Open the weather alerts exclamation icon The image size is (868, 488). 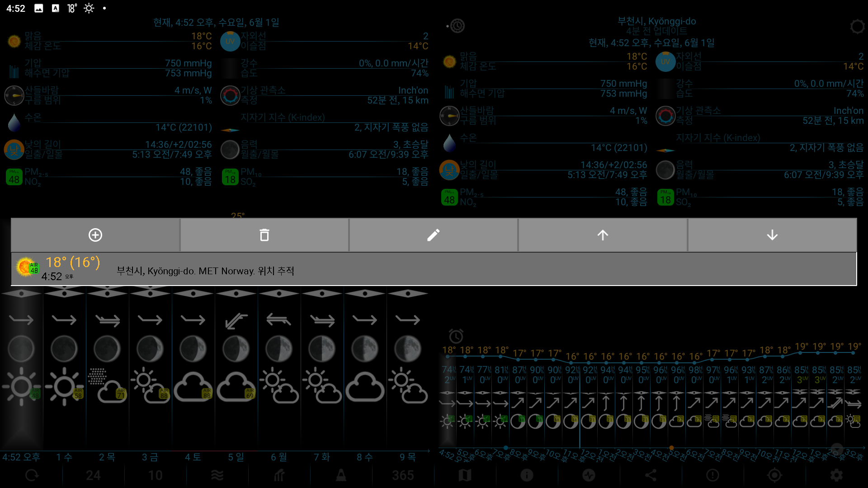pyautogui.click(x=712, y=475)
